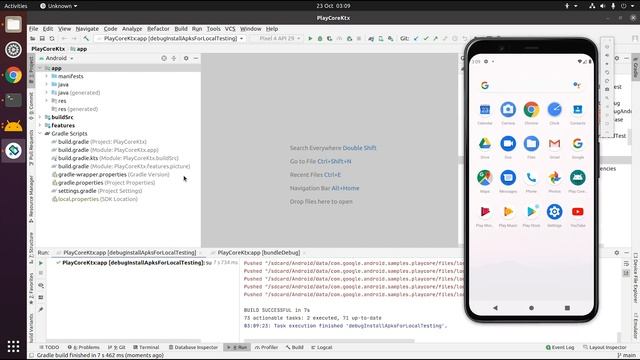Viewport: 640px width, 360px height.
Task: Click the horizontal scrollbar of Run console
Action: pyautogui.click(x=329, y=341)
